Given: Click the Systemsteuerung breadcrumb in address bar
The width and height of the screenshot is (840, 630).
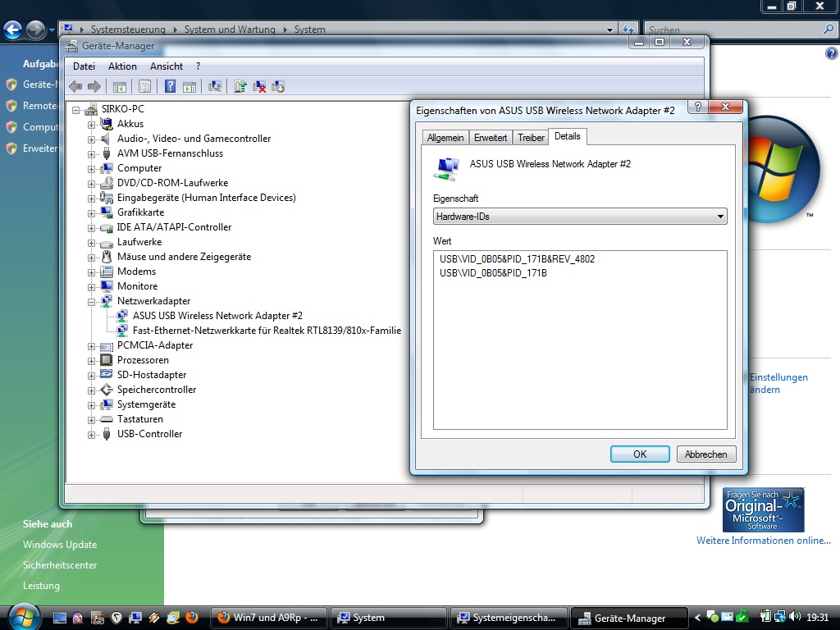Looking at the screenshot, I should click(x=128, y=30).
